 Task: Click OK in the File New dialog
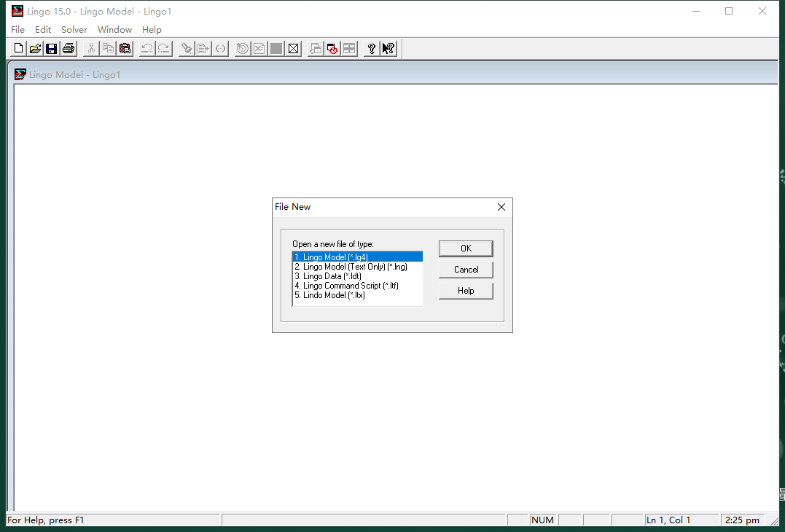(466, 249)
